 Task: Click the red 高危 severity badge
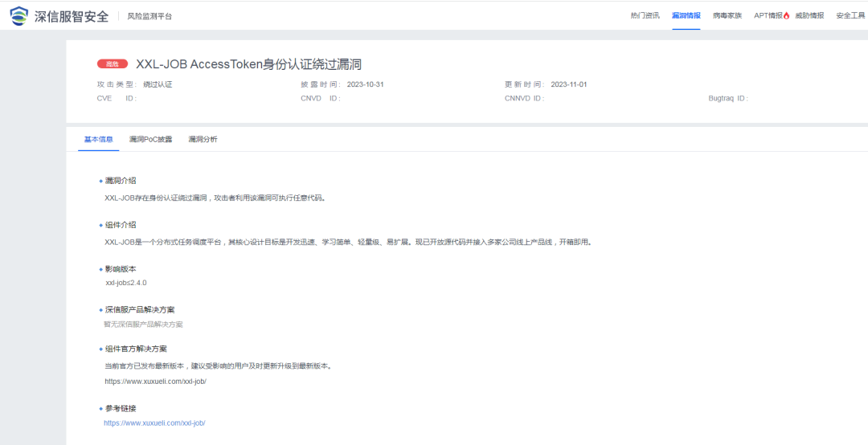113,64
